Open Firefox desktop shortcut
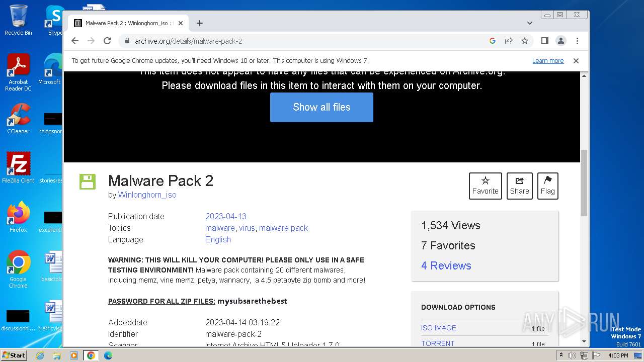 tap(18, 217)
